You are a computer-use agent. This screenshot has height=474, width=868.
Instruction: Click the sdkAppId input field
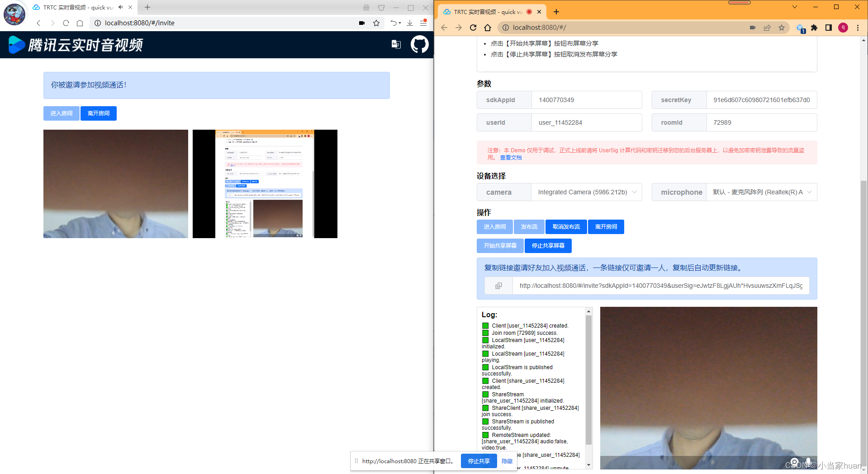pos(586,100)
